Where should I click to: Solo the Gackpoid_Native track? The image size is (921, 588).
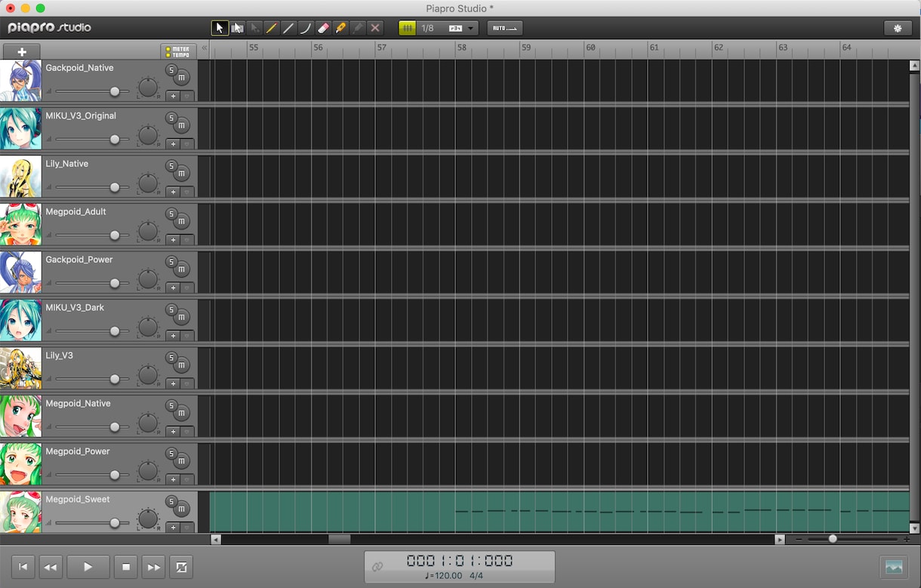pos(171,70)
